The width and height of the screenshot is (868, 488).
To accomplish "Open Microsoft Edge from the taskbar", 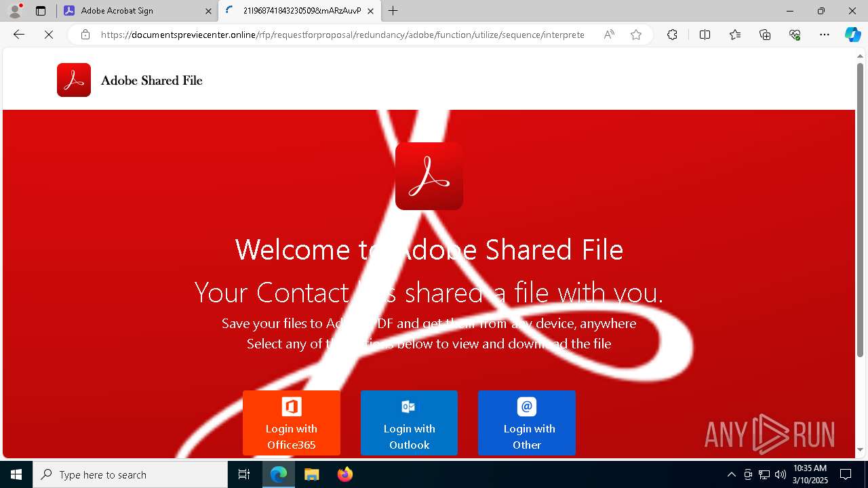I will point(279,474).
